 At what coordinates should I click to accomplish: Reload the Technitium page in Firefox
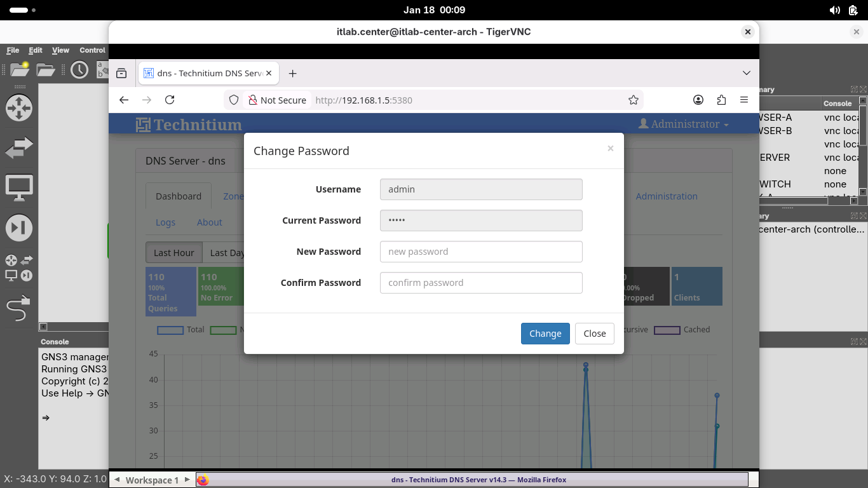[170, 100]
